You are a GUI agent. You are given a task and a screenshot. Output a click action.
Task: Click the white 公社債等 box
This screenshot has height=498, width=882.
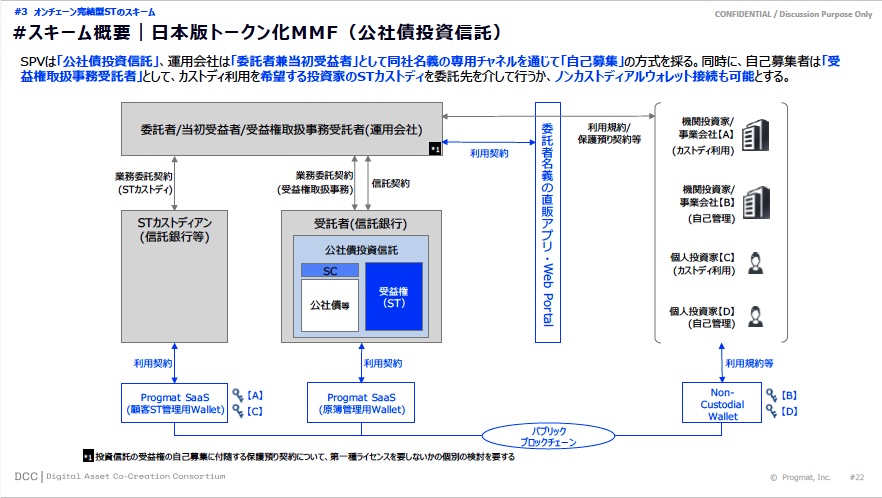pyautogui.click(x=329, y=304)
